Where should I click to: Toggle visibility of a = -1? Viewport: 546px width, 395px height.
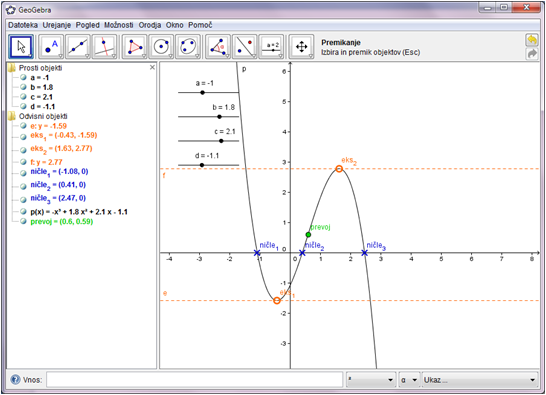coord(23,77)
